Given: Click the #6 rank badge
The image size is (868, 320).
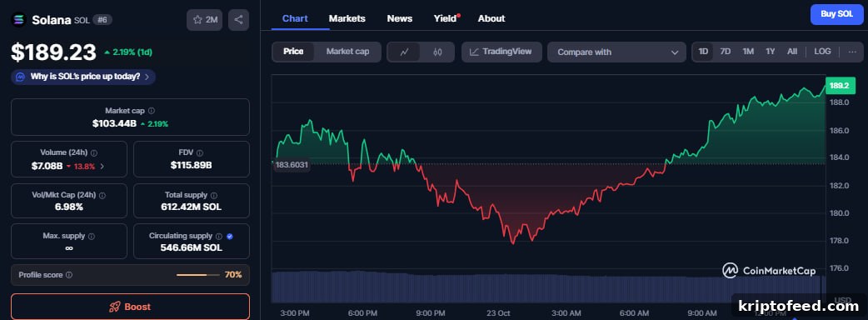Looking at the screenshot, I should coord(102,20).
